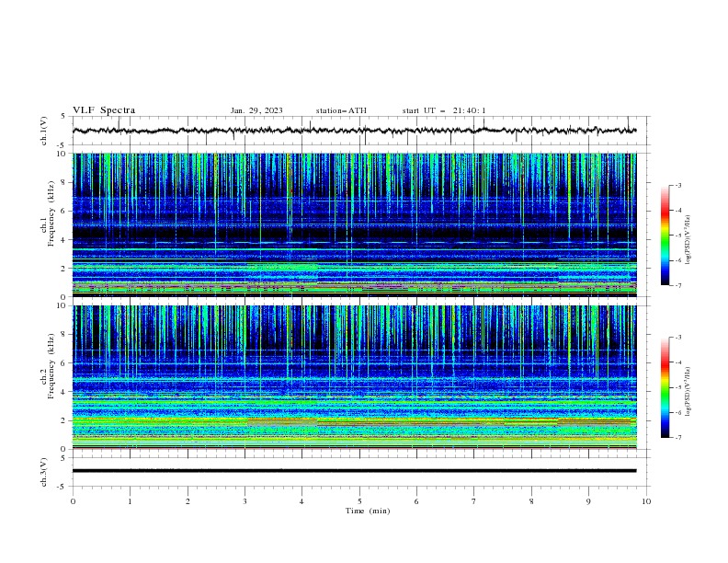
Task: Click the "5" tick on ch.1(V) axis
Action: (63, 117)
